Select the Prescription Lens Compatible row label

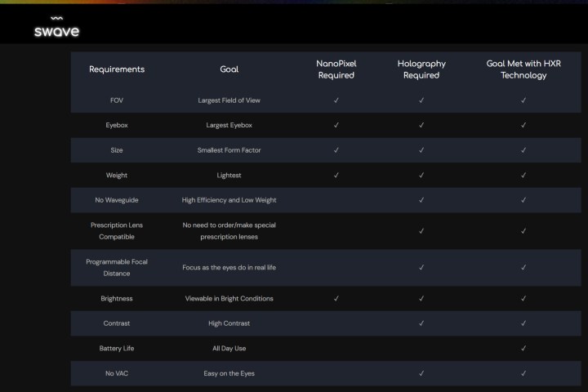pos(117,230)
